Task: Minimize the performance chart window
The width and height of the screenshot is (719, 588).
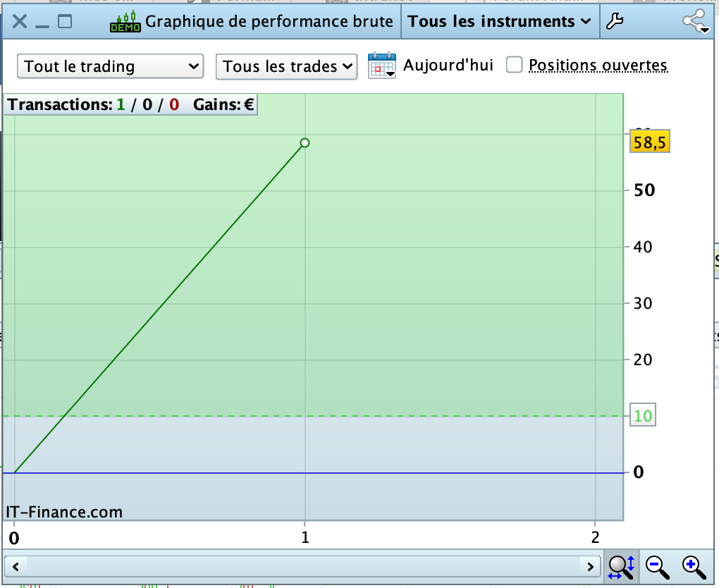Action: coord(42,25)
